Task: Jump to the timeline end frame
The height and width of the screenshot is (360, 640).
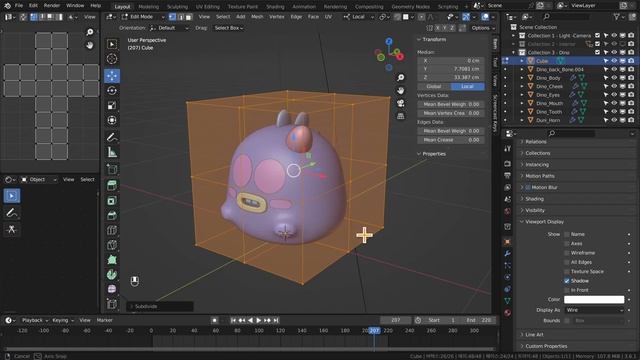Action: [x=276, y=320]
